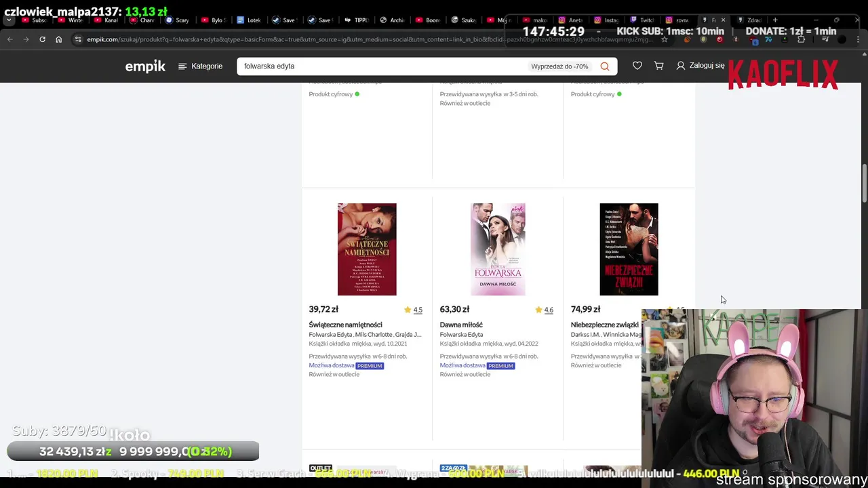Click Produkt cyfrowy label in the first column

(x=330, y=94)
